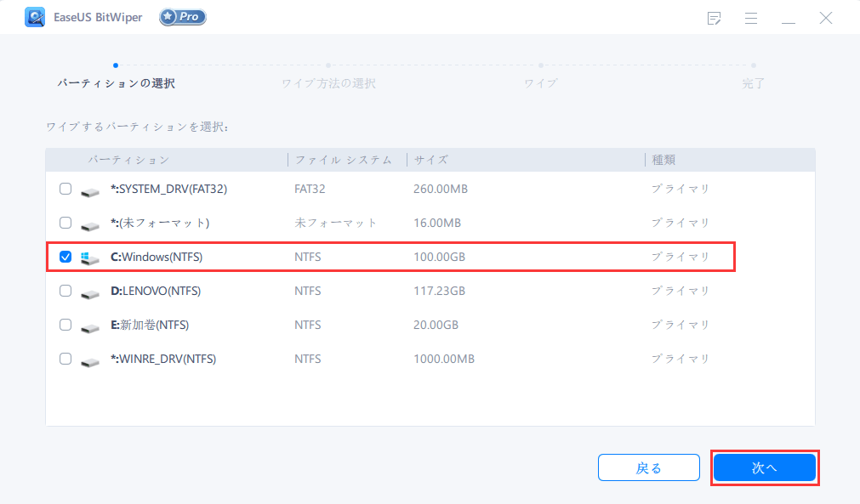Viewport: 860px width, 504px height.
Task: Click the disk icon beside E:新加卷(NTFS)
Action: (x=89, y=325)
